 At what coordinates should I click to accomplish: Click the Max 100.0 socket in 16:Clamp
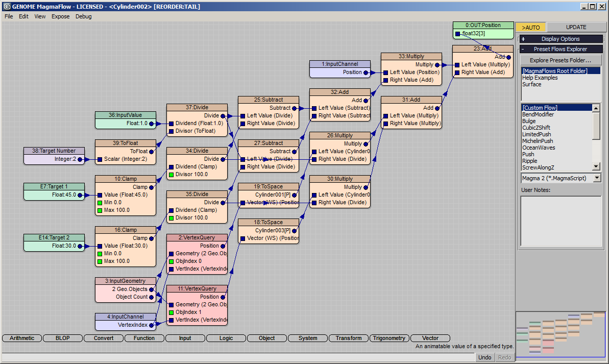click(100, 261)
